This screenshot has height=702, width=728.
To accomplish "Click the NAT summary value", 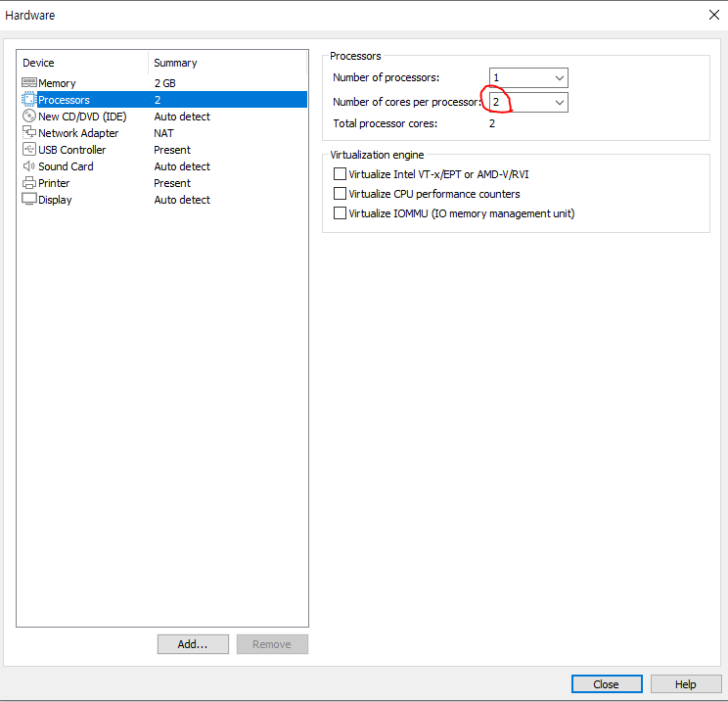I will tap(163, 133).
